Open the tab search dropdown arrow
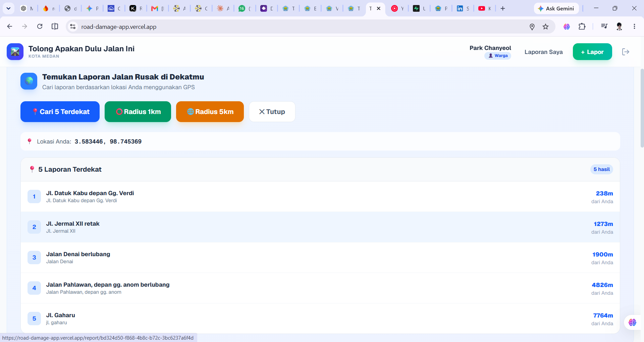This screenshot has height=342, width=644. coord(8,8)
